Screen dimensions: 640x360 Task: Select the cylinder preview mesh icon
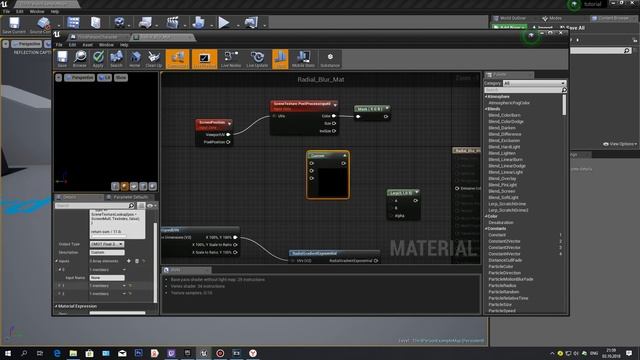click(115, 187)
